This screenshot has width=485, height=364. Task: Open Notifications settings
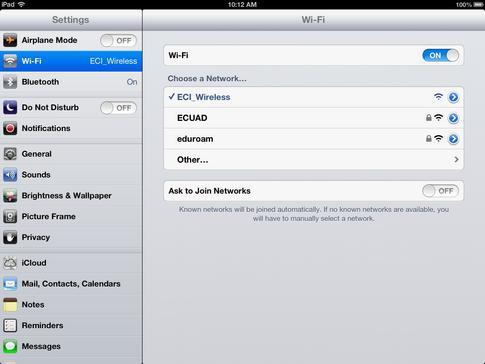(71, 128)
